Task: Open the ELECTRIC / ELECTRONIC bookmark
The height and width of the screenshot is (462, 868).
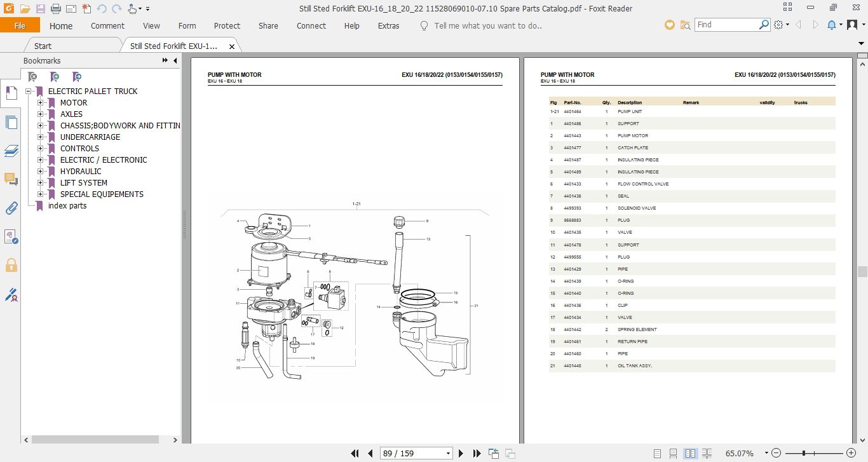Action: tap(104, 160)
